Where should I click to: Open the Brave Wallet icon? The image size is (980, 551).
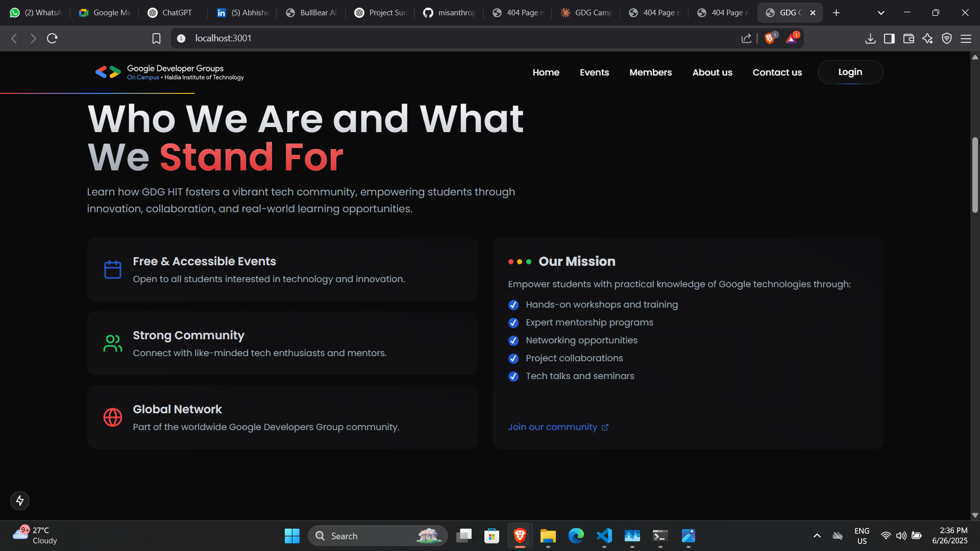point(909,38)
